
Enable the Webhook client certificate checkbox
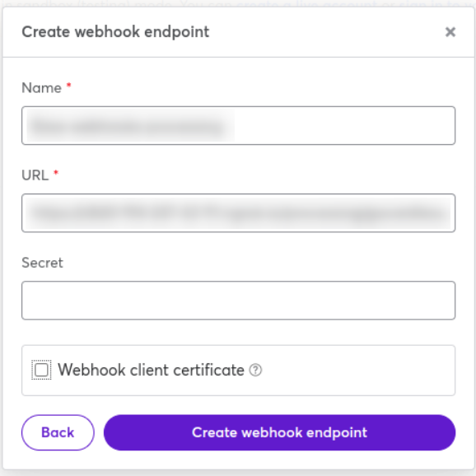(x=41, y=370)
